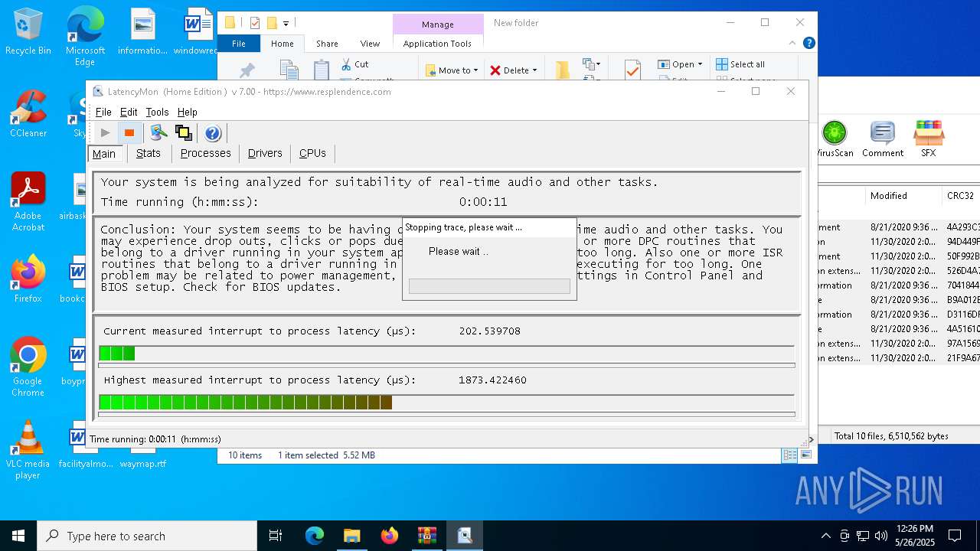Click the Copy icon in Explorer ribbon

(x=289, y=70)
